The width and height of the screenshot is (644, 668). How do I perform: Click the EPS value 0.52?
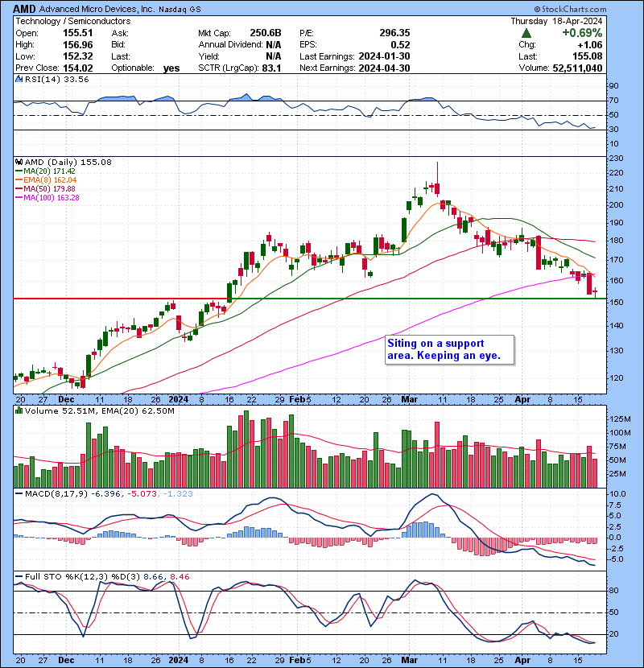pyautogui.click(x=400, y=45)
